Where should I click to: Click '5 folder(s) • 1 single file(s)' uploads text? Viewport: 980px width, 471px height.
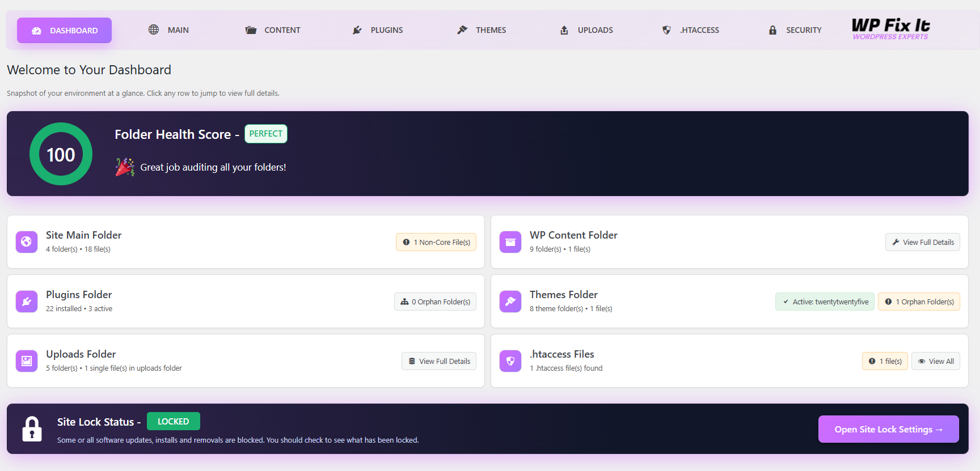point(114,368)
